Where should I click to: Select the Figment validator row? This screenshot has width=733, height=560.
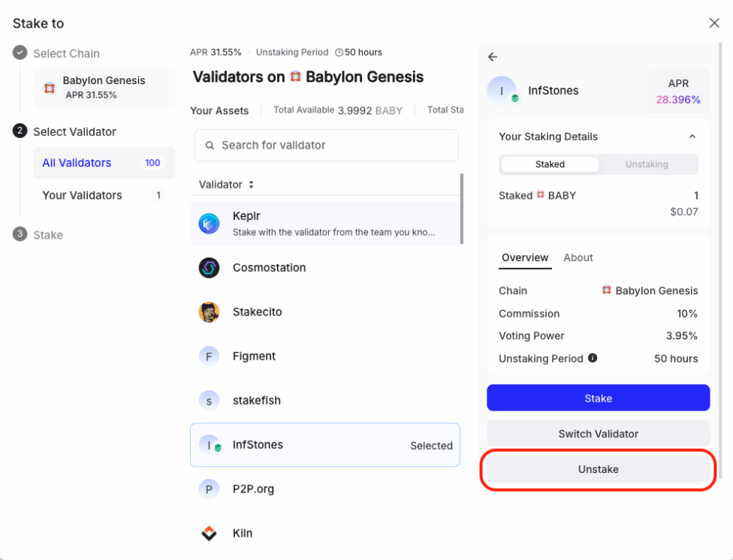point(325,357)
